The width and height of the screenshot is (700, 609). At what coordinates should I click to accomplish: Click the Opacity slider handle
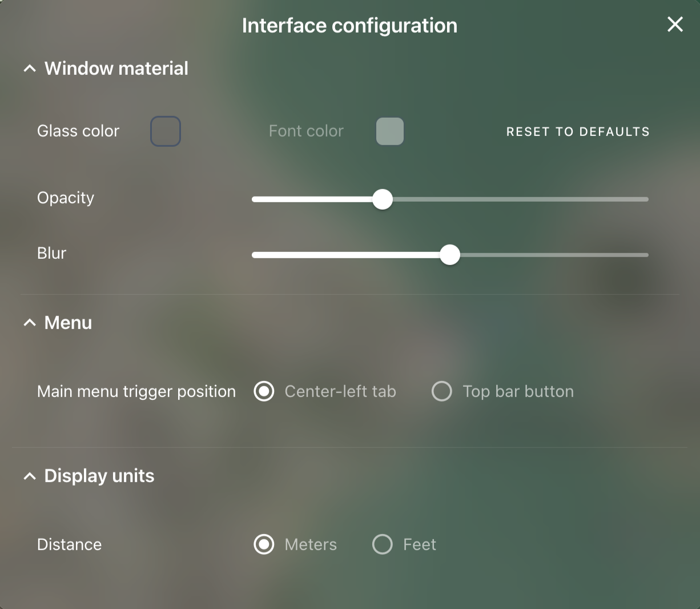pyautogui.click(x=383, y=199)
